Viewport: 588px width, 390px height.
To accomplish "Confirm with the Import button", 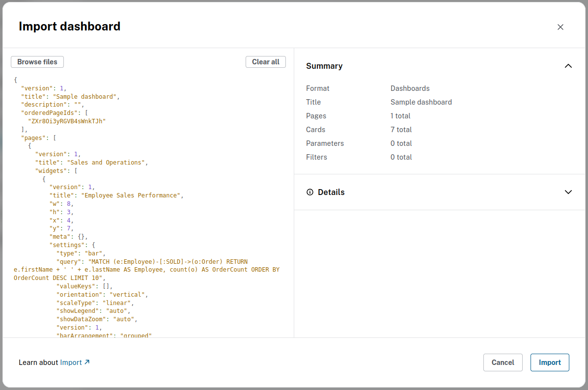I will click(x=549, y=362).
